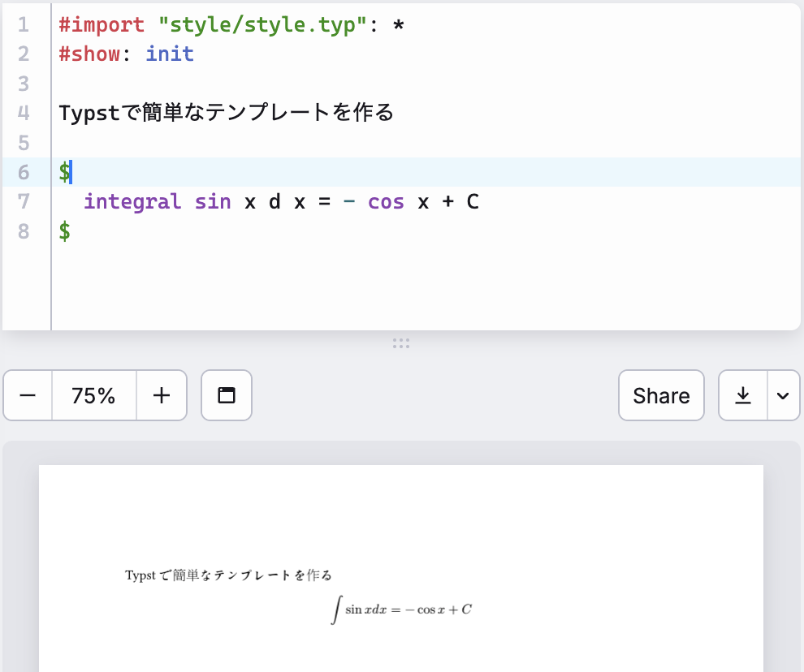Click the minus icon in zoom controls
Viewport: 804px width, 672px height.
(x=27, y=395)
